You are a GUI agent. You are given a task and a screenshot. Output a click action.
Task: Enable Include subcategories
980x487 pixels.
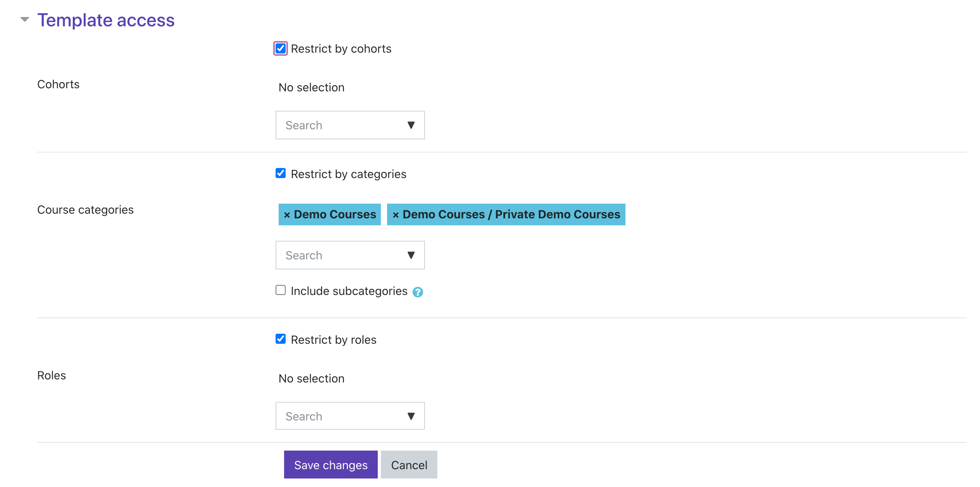click(x=280, y=290)
